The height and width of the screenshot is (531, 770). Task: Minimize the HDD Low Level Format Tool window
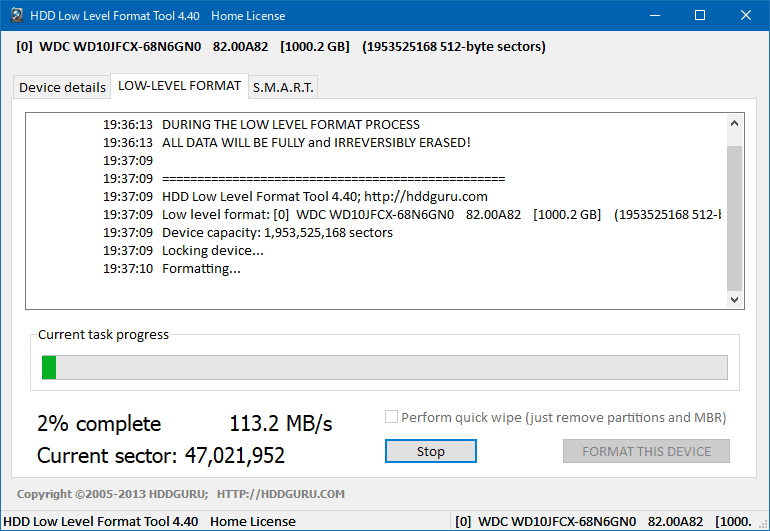[x=655, y=15]
